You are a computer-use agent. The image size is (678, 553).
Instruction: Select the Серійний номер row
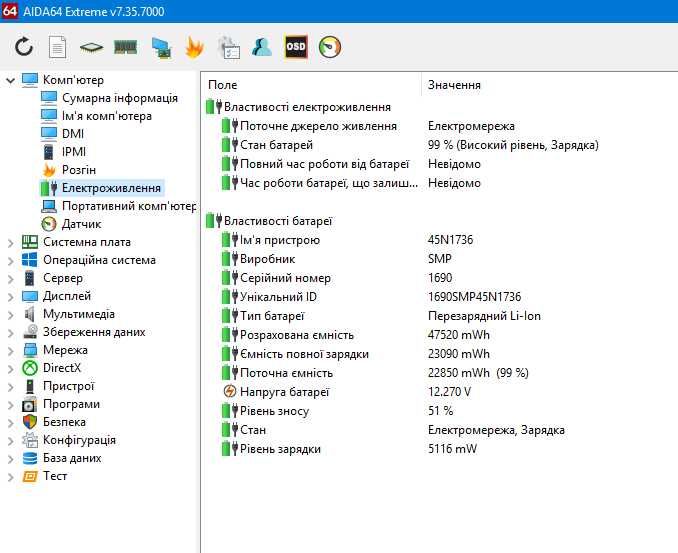point(277,278)
